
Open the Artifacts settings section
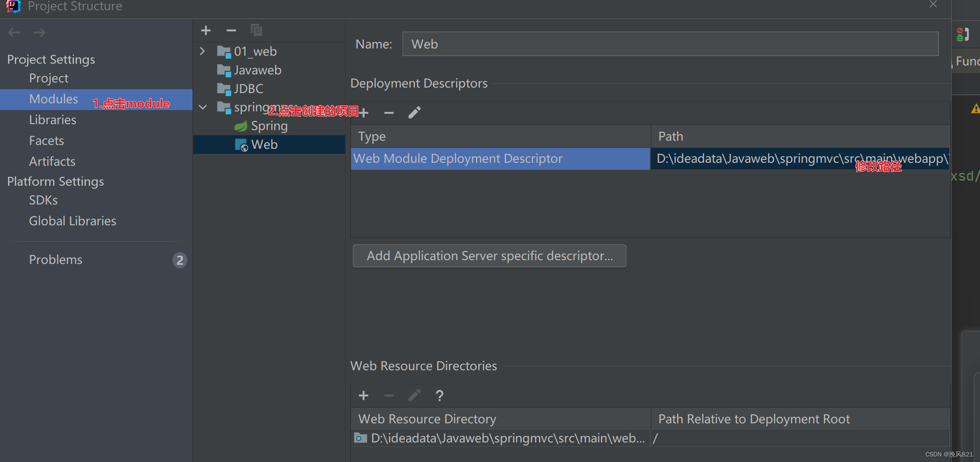coord(52,162)
